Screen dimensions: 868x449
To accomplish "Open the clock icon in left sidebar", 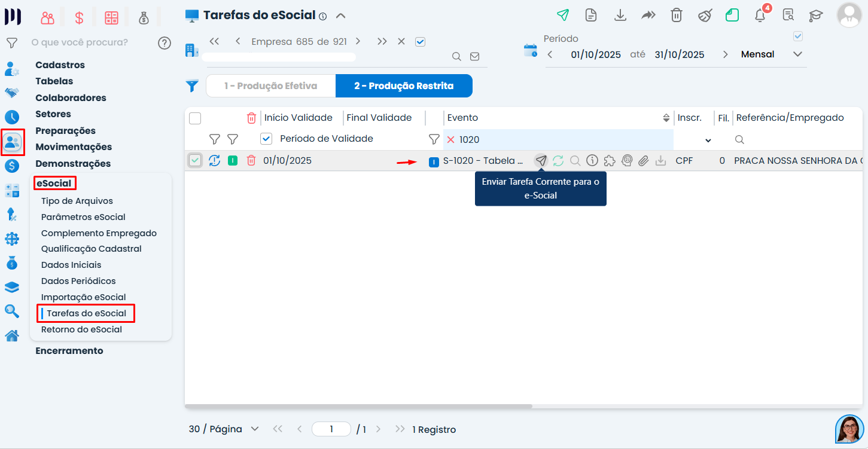I will [12, 117].
